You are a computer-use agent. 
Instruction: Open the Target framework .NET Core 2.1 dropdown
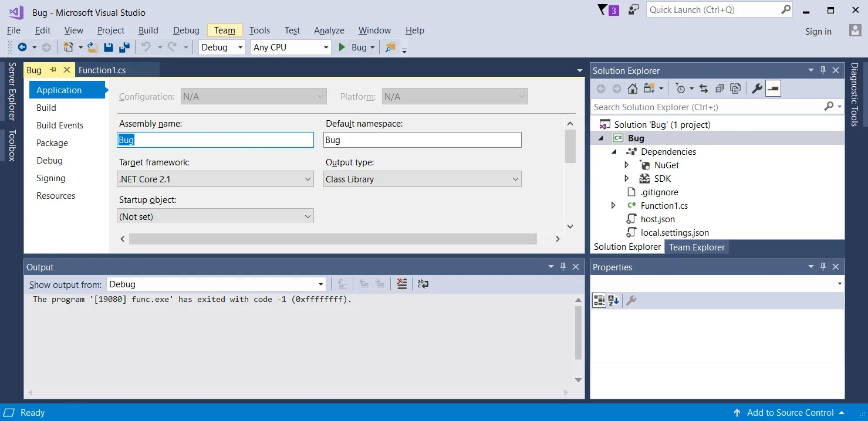coord(215,179)
